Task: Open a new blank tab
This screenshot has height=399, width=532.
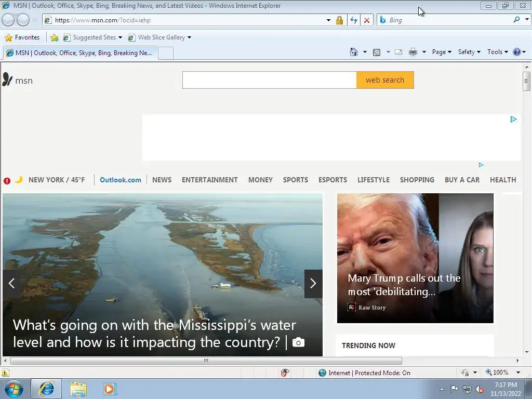Action: (166, 54)
